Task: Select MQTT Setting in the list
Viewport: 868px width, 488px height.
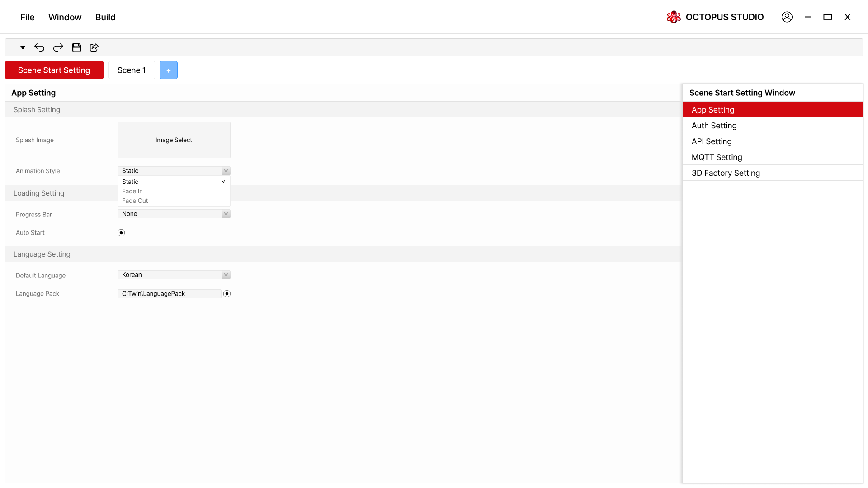Action: click(717, 157)
